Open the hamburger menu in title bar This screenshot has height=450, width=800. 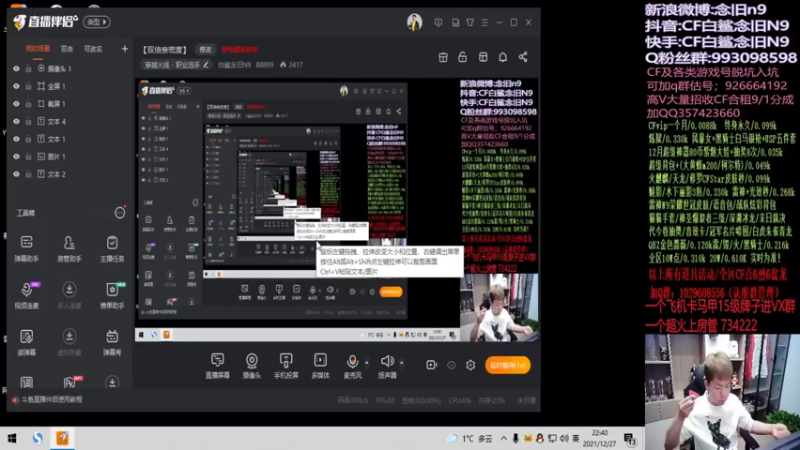point(485,22)
